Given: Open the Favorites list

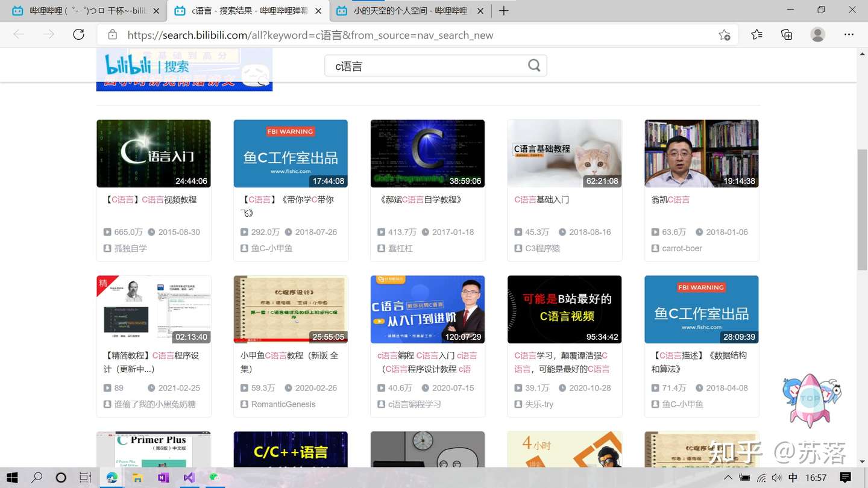Looking at the screenshot, I should pyautogui.click(x=757, y=35).
